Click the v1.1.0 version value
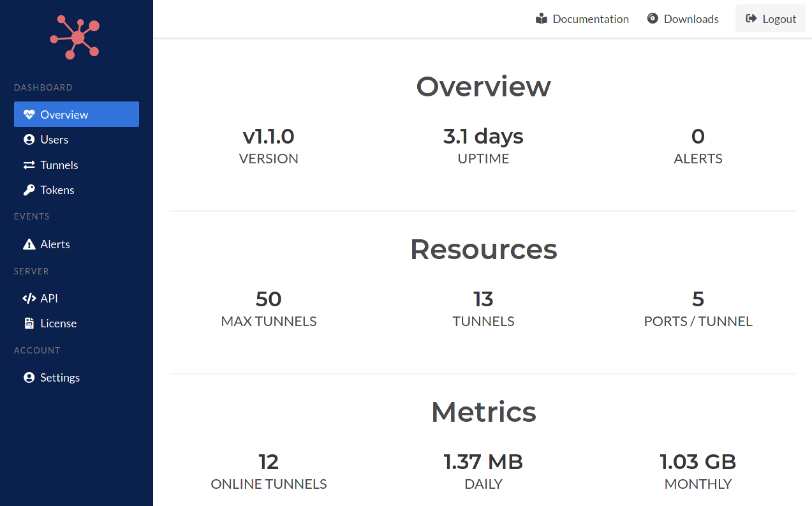 click(x=269, y=136)
